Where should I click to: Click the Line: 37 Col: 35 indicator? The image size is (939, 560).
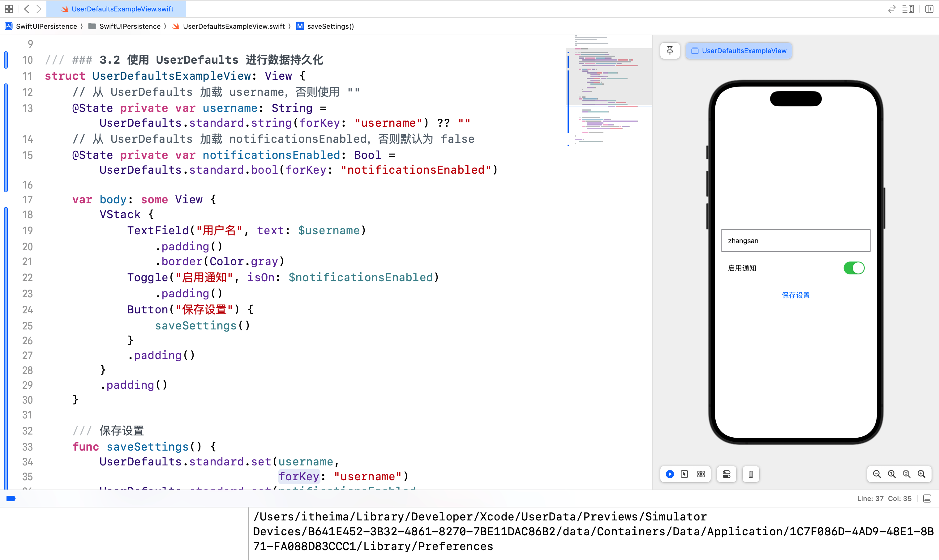pyautogui.click(x=884, y=499)
